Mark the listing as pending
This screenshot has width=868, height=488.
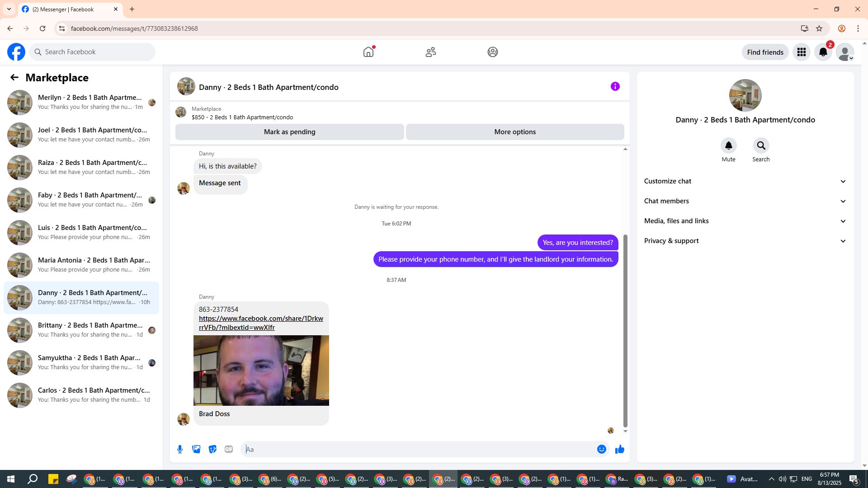[289, 132]
